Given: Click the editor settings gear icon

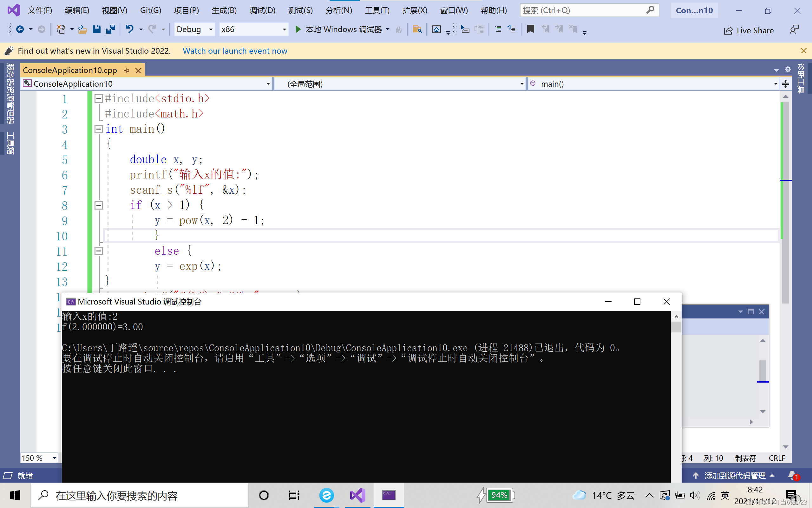Looking at the screenshot, I should (788, 70).
